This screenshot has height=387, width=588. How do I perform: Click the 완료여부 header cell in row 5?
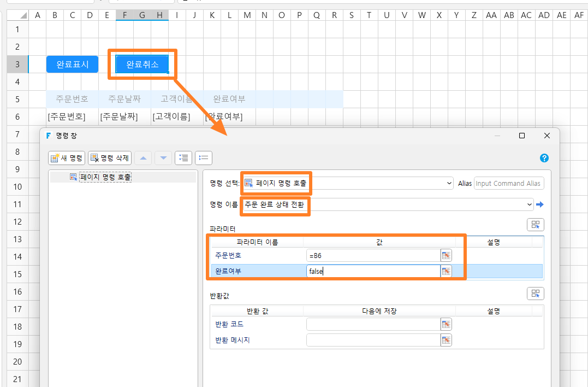[x=229, y=99]
